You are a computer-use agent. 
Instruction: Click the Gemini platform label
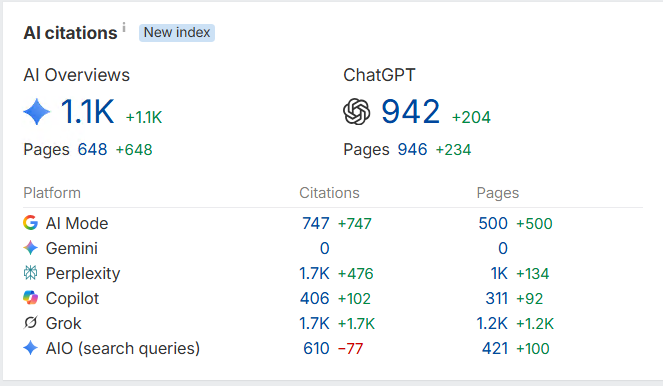[x=71, y=248]
